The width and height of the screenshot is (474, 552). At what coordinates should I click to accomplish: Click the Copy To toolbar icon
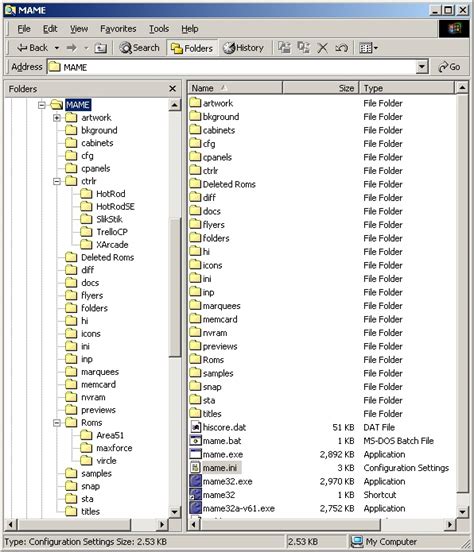303,48
